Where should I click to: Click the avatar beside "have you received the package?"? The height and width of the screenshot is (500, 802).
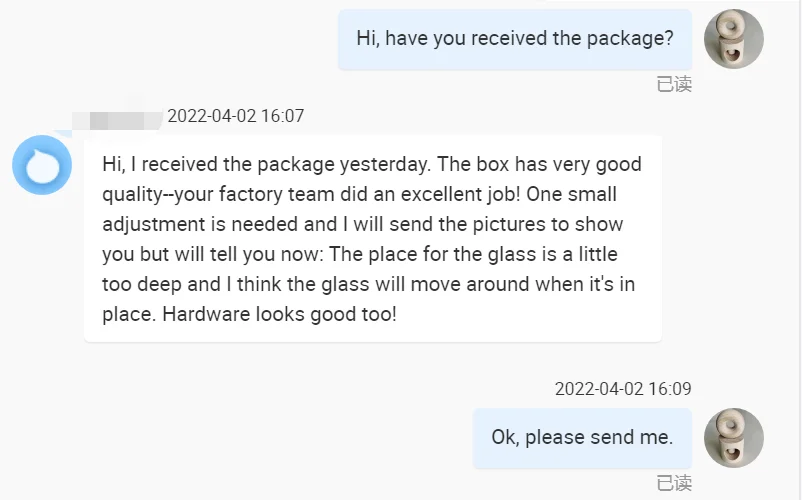click(x=734, y=39)
